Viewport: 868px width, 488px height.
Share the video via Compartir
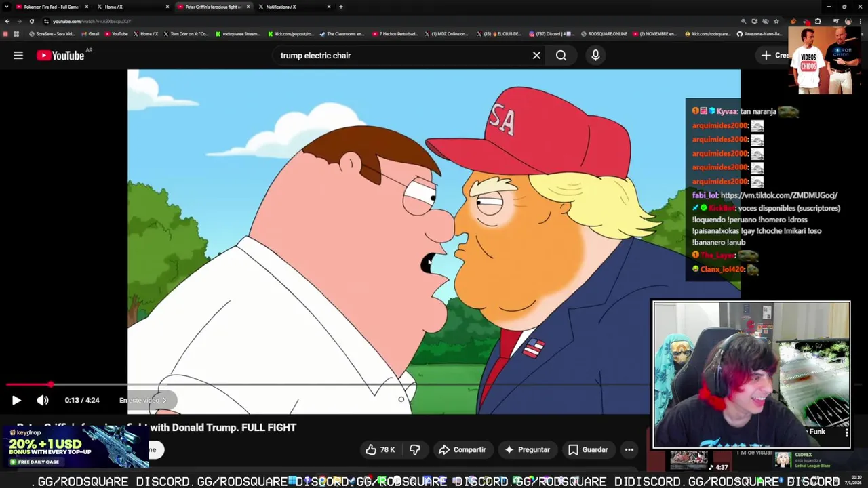[x=462, y=450]
